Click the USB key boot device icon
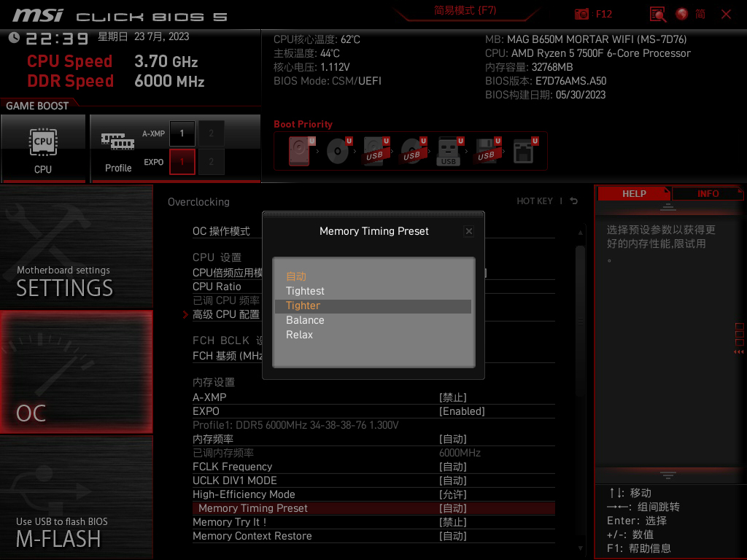747x560 pixels. point(449,152)
